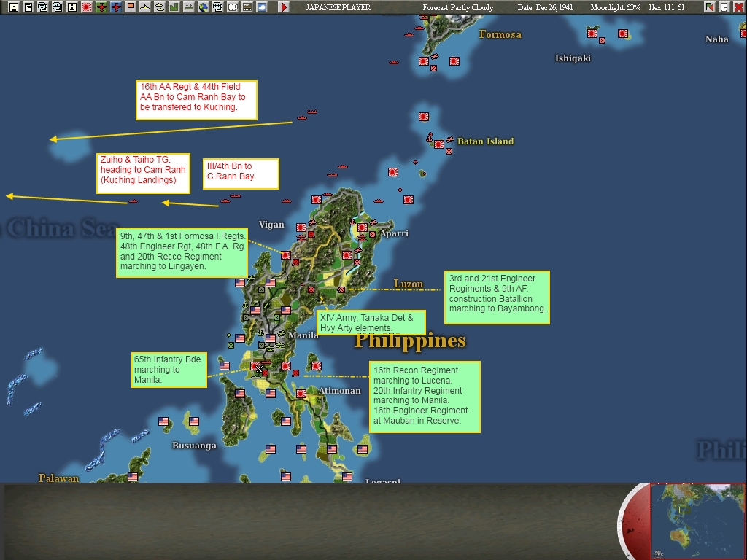Click the crosshair target toolbar icon

[217, 7]
